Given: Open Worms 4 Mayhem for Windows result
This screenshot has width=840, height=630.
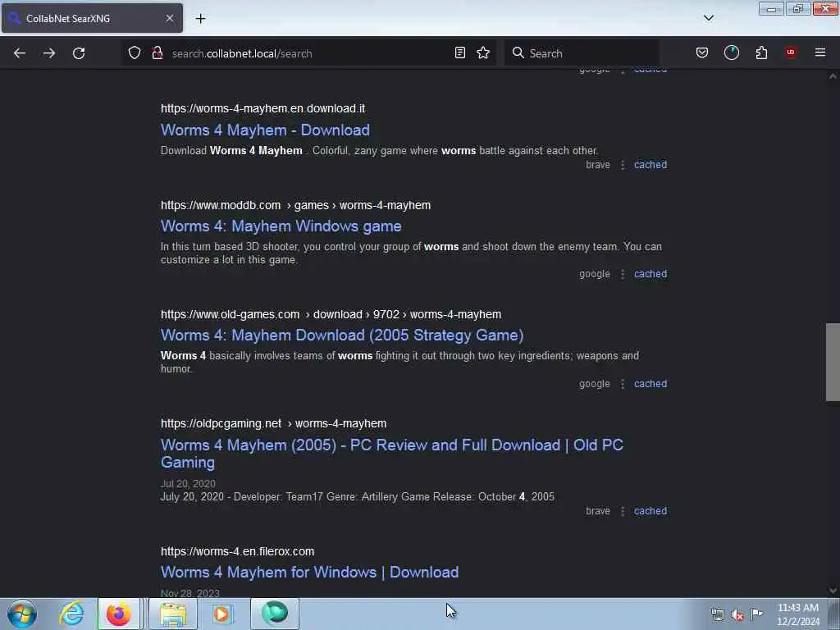Looking at the screenshot, I should [309, 572].
